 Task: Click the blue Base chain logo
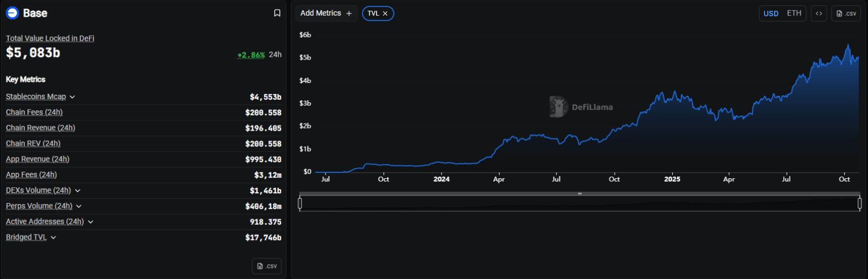point(12,13)
